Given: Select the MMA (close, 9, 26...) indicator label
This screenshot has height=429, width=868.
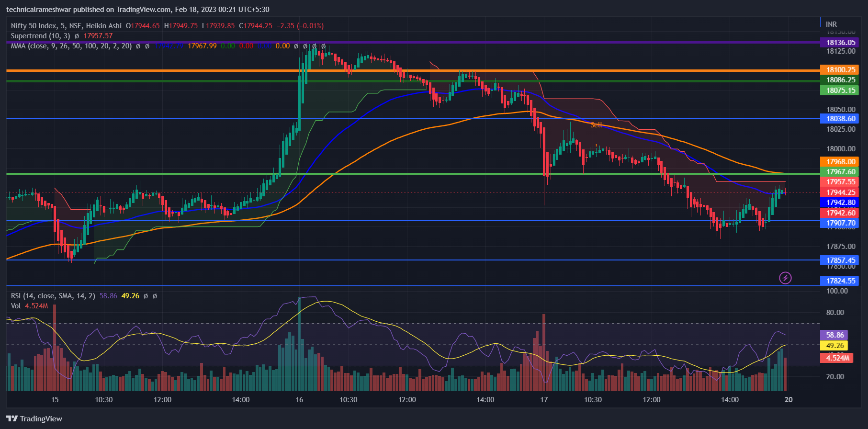Looking at the screenshot, I should pyautogui.click(x=71, y=46).
